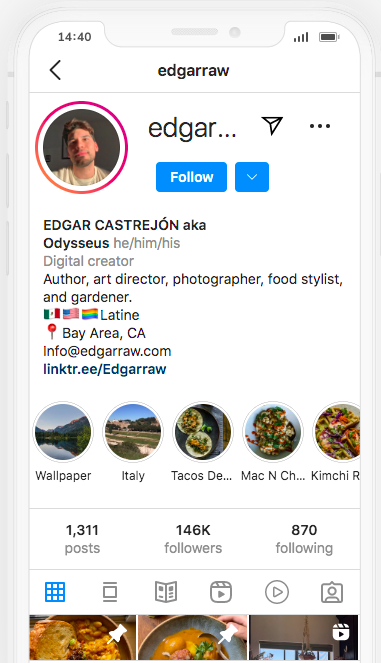The width and height of the screenshot is (381, 663).
Task: Follow the edgarraw account
Action: click(x=192, y=177)
